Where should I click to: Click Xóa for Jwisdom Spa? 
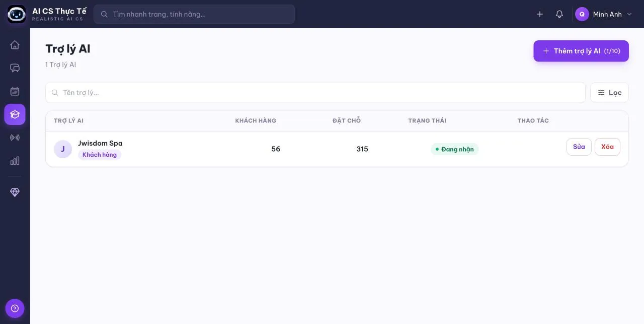pos(607,147)
